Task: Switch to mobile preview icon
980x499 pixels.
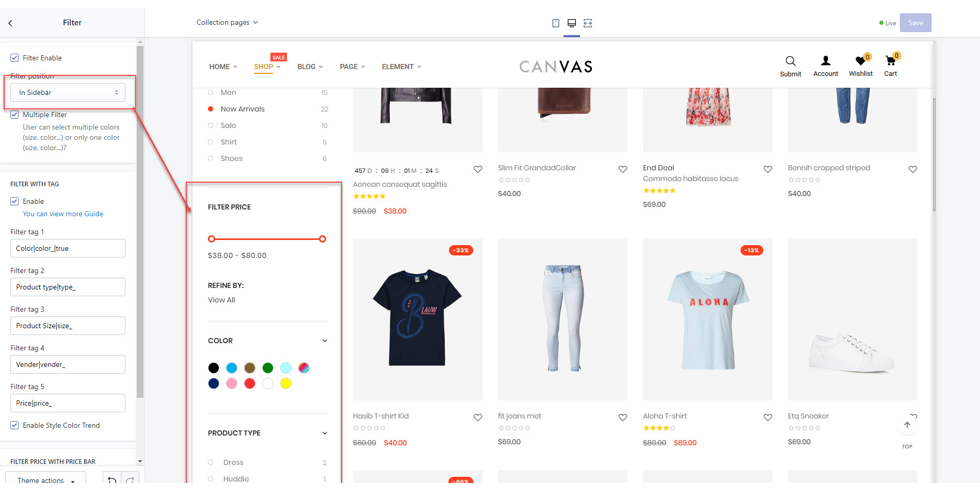Action: pyautogui.click(x=556, y=23)
